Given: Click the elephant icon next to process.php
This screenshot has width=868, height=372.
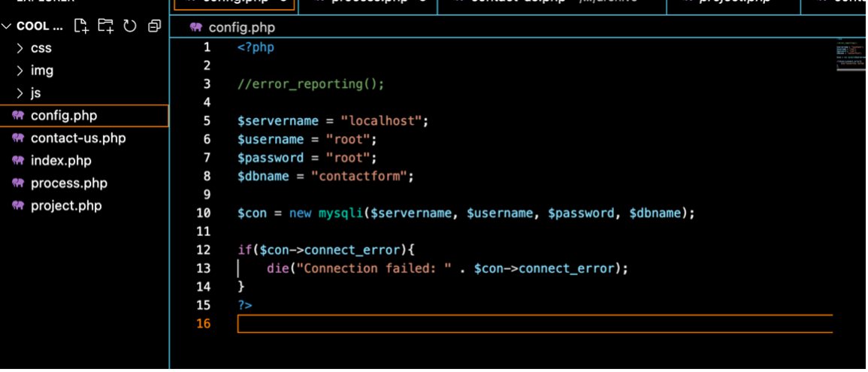Looking at the screenshot, I should (18, 183).
